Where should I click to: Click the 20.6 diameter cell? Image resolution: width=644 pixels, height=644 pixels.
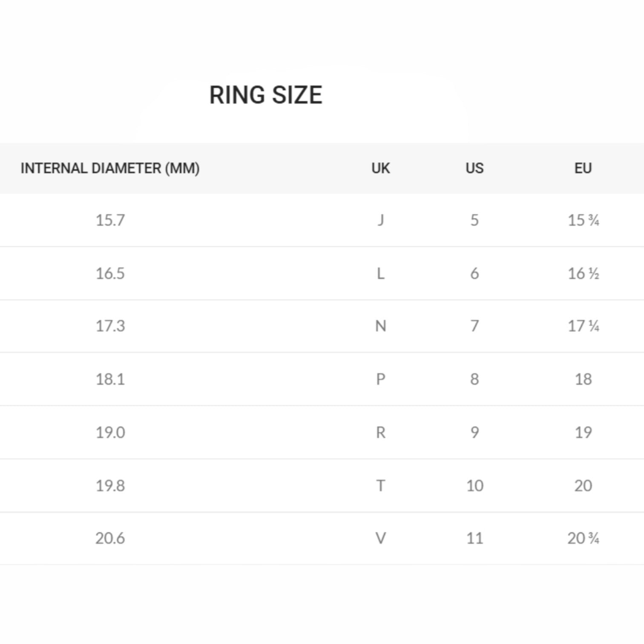(110, 538)
